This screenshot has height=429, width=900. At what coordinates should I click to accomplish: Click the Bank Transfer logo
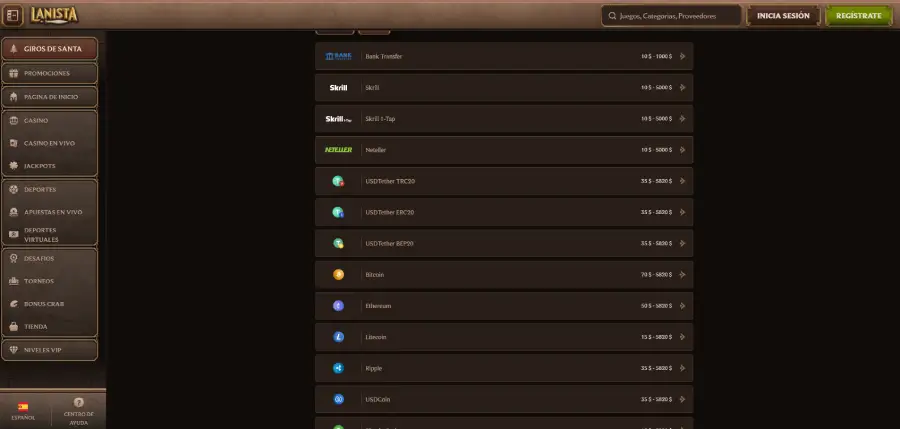pos(338,56)
